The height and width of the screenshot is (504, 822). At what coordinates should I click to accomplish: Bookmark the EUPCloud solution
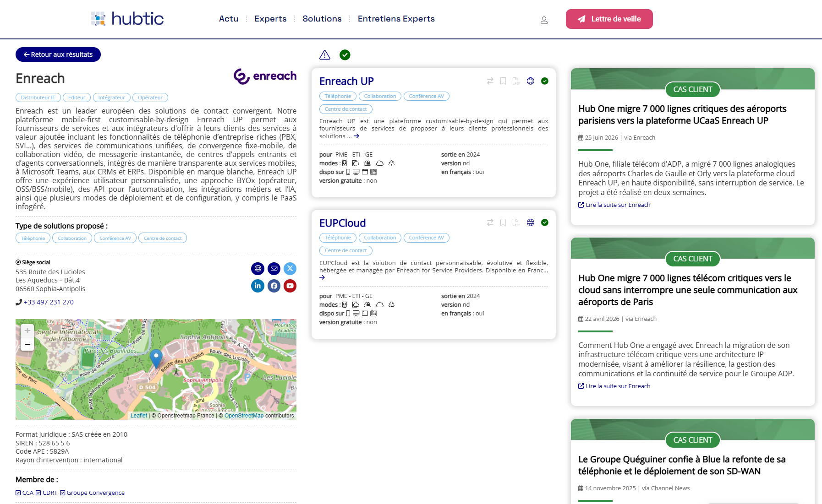tap(503, 222)
